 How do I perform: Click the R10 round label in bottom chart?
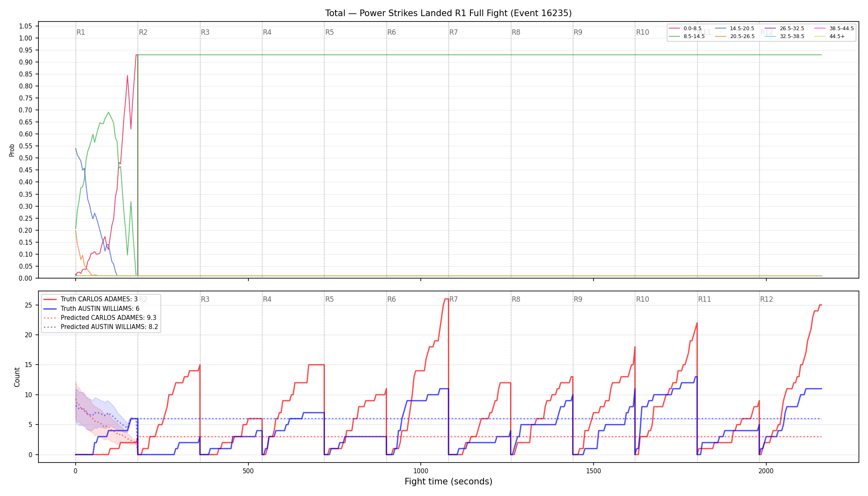point(642,299)
